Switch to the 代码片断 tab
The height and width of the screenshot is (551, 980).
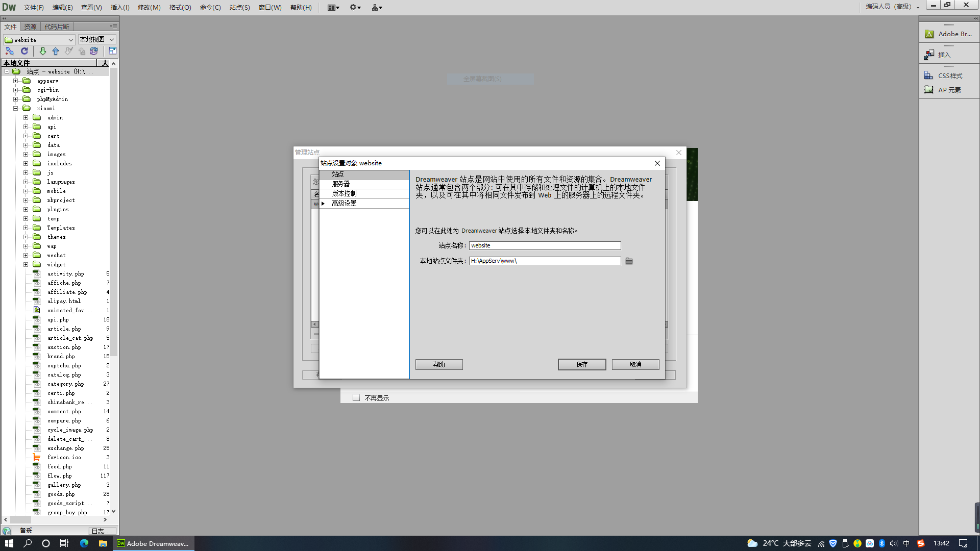[56, 27]
